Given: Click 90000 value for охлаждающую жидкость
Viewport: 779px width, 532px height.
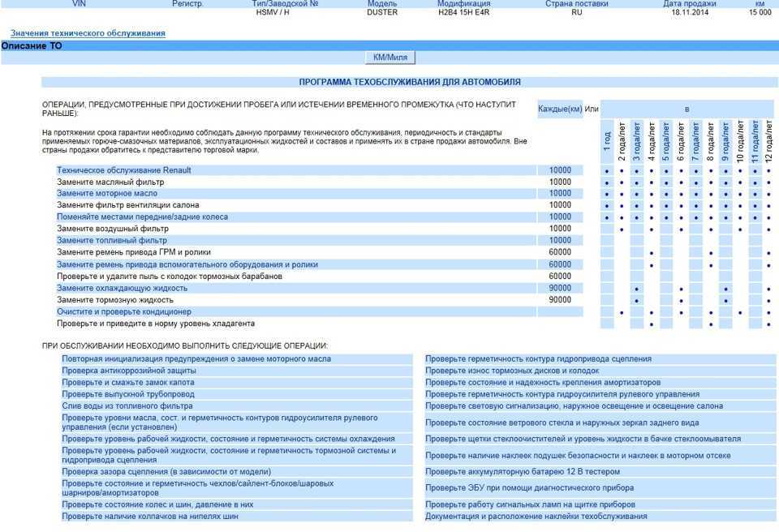Looking at the screenshot, I should point(560,288).
